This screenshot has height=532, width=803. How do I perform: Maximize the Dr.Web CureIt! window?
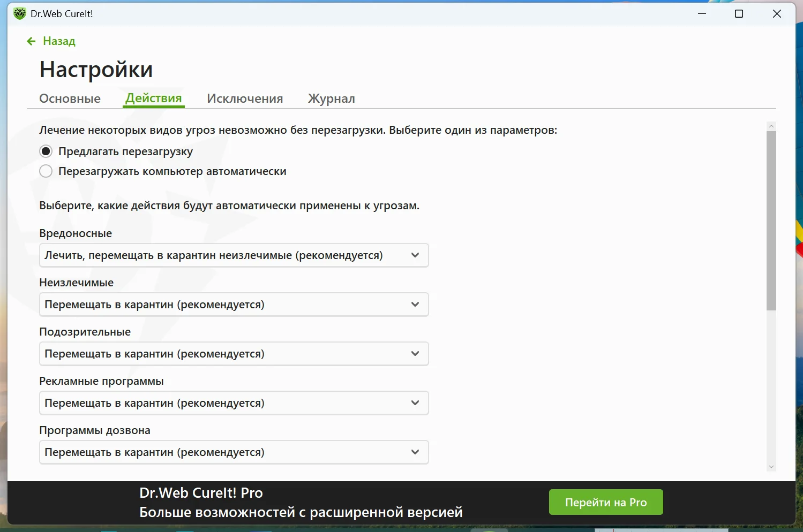click(x=739, y=14)
